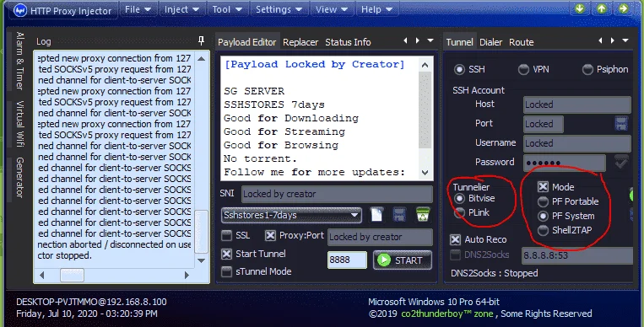The image size is (644, 327).
Task: Click the SSH Host input field
Action: tap(577, 105)
